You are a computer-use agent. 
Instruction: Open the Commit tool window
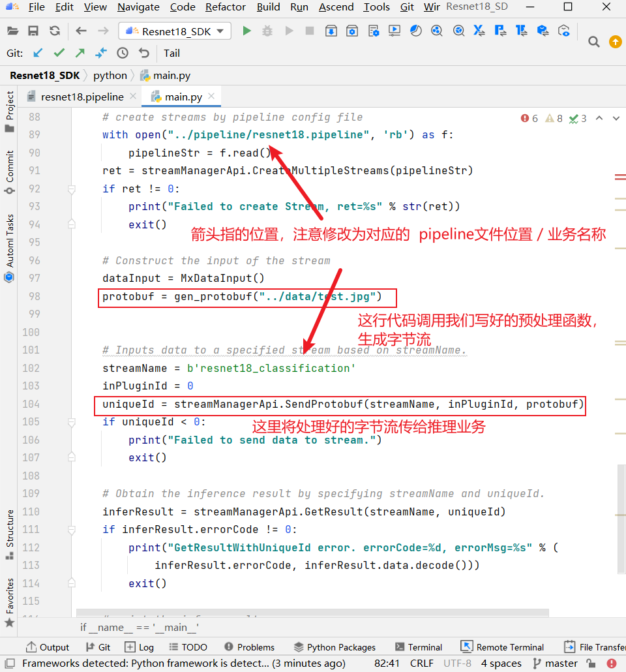[x=9, y=172]
